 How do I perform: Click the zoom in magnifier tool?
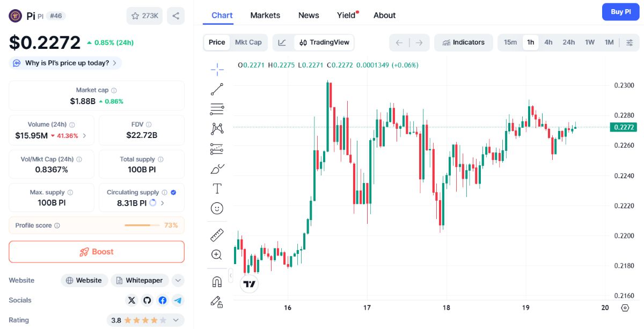pos(217,255)
